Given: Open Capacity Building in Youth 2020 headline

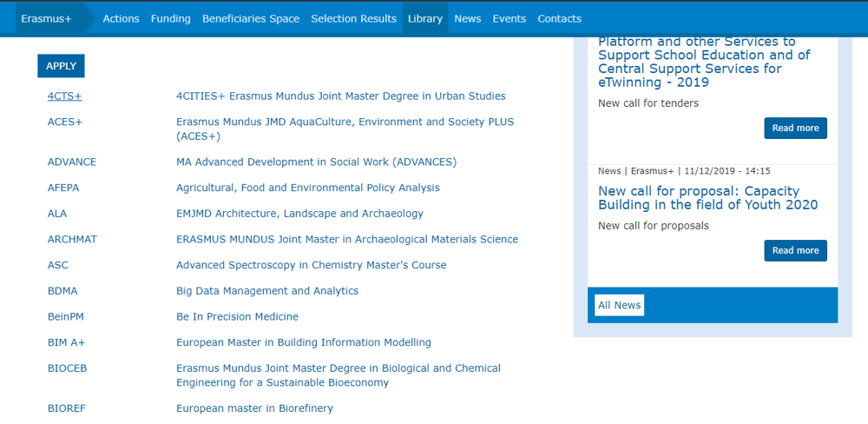Looking at the screenshot, I should (x=707, y=198).
